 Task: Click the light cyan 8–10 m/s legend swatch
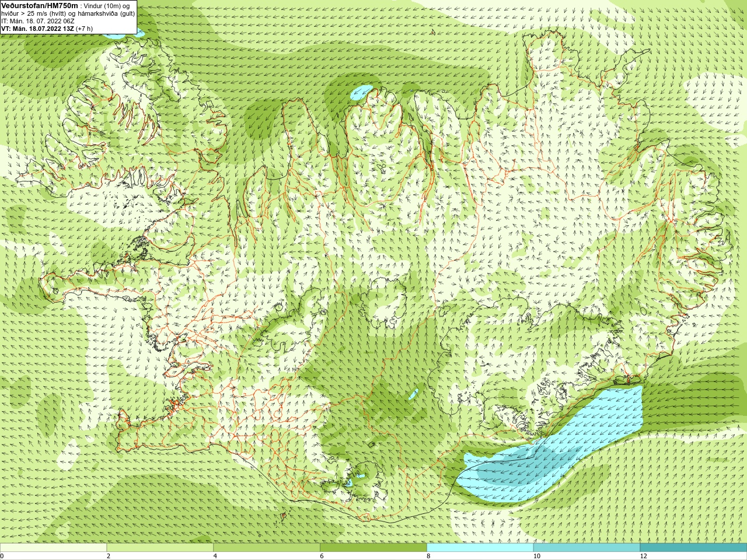(480, 548)
